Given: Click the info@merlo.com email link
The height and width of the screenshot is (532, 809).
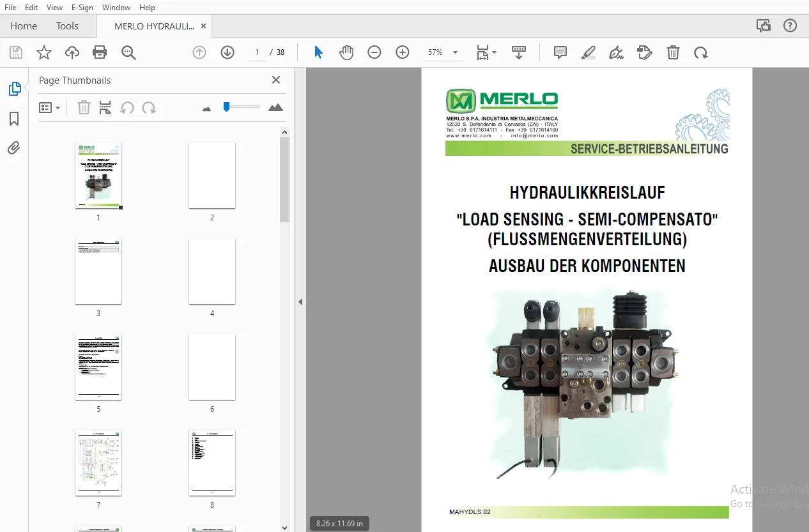Looking at the screenshot, I should point(535,135).
